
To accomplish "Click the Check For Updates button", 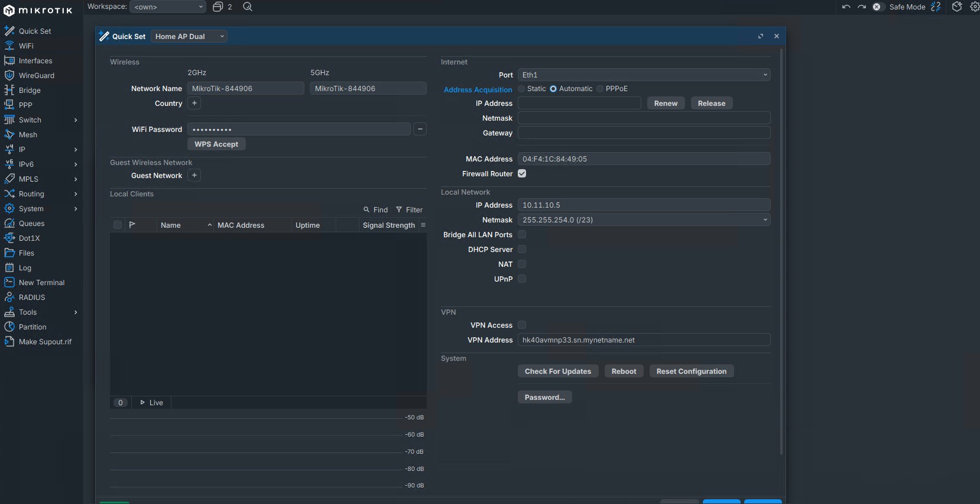I will click(x=557, y=371).
